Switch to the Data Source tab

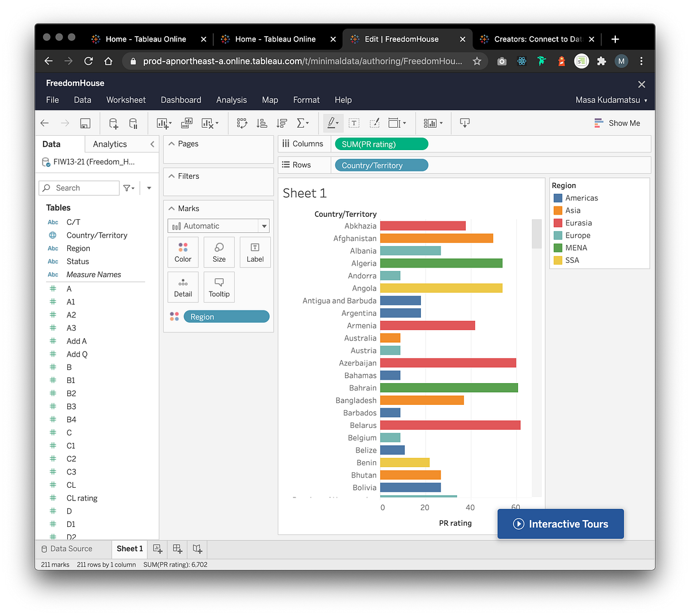coord(72,549)
